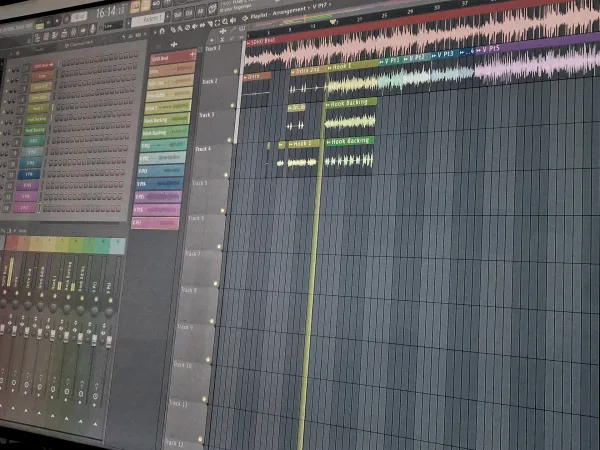Viewport: 600px width, 450px height.
Task: Select the select-region dashed square tool
Action: pyautogui.click(x=217, y=23)
